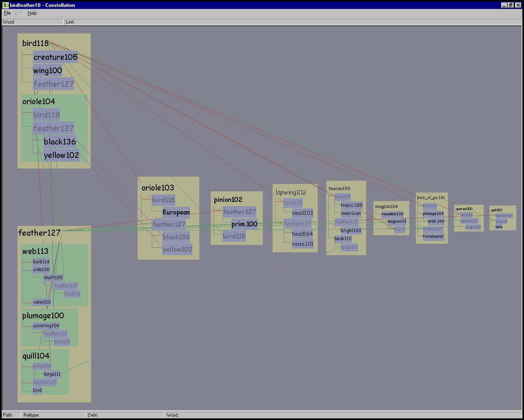Select the covering104 node
Screen dimensions: 524x420
pos(46,326)
